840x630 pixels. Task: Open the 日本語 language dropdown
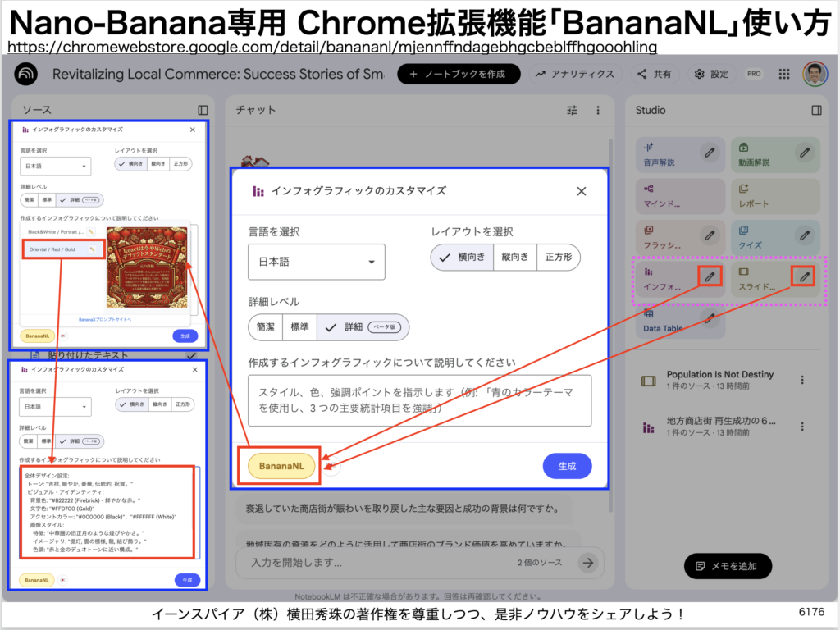tap(317, 262)
